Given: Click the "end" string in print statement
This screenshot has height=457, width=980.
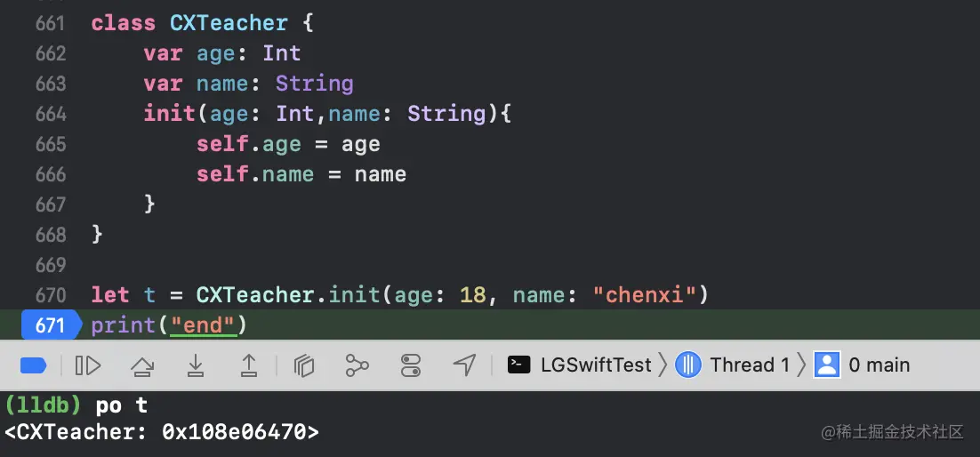Looking at the screenshot, I should (203, 325).
